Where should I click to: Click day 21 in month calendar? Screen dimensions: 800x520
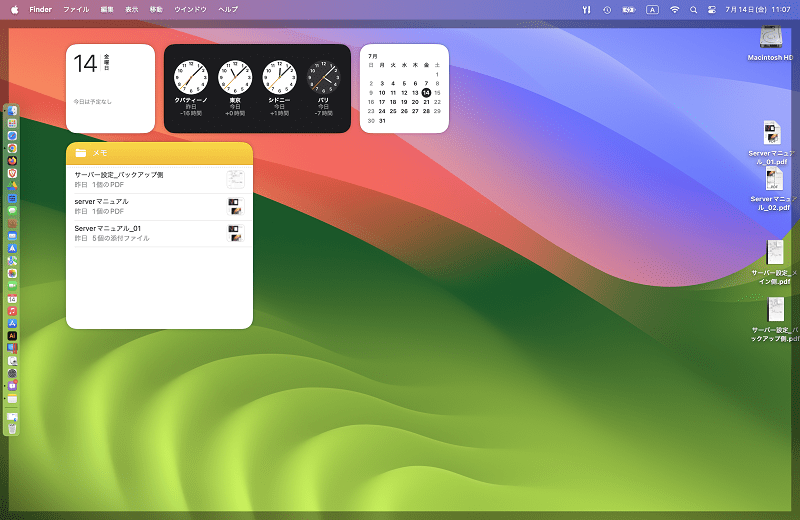(426, 102)
